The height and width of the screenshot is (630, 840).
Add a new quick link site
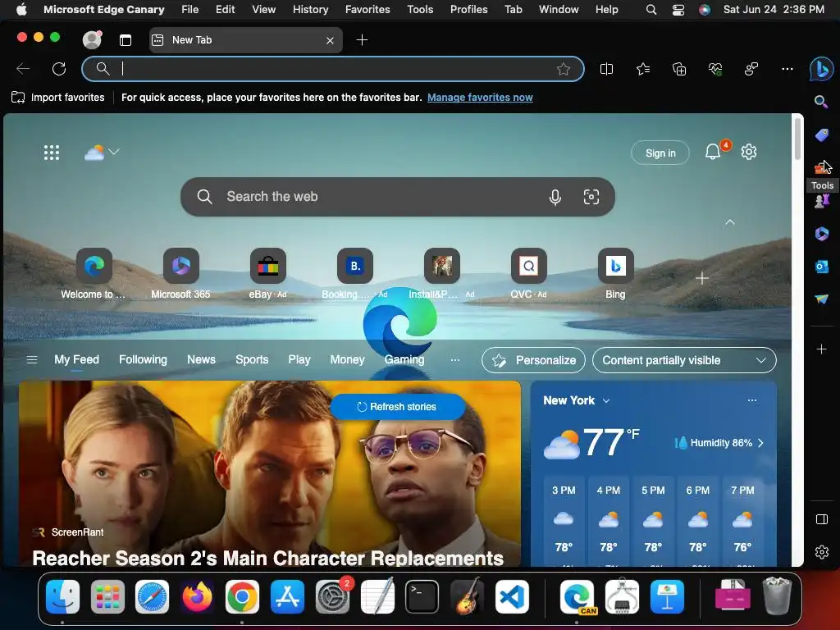coord(702,279)
